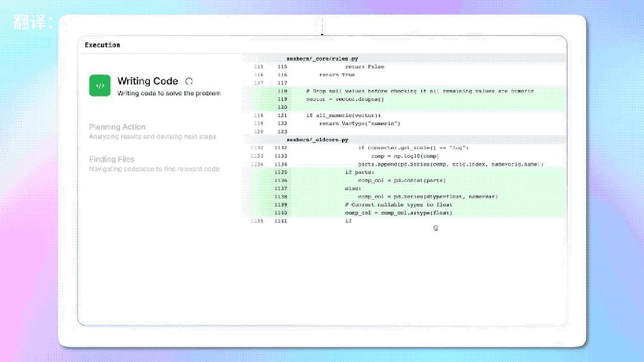644x362 pixels.
Task: Click the line 'comp_col = comp_col.astype(float)'
Action: 398,212
